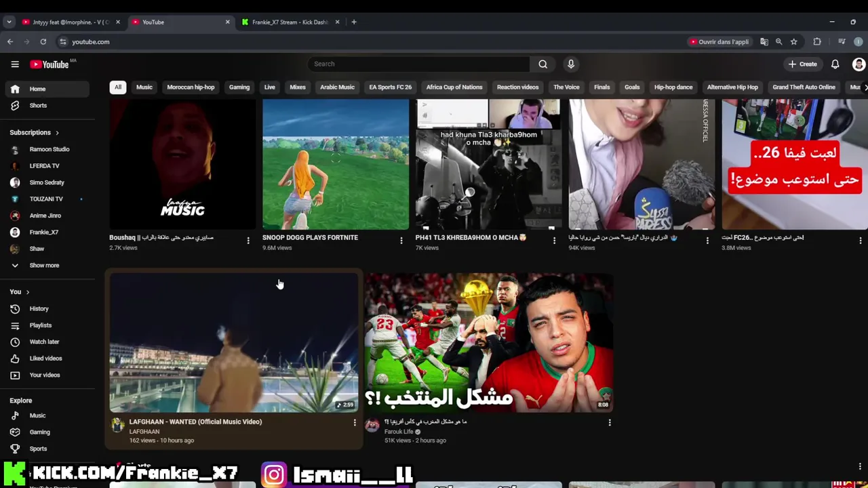The width and height of the screenshot is (868, 488).
Task: Open Shorts in sidebar
Action: tap(47, 106)
